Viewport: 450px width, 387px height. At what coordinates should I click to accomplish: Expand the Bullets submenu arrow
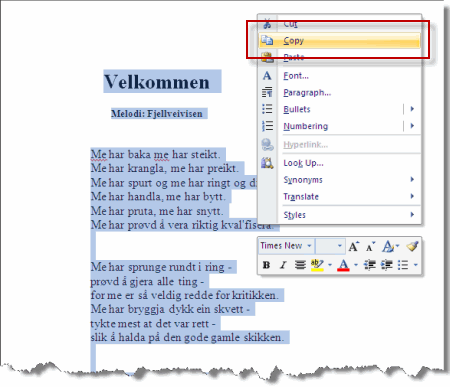[412, 109]
